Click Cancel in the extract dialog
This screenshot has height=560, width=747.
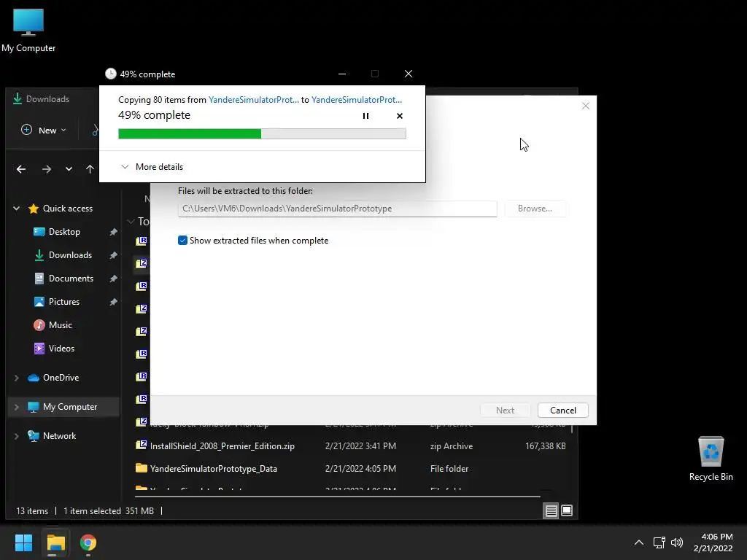pyautogui.click(x=562, y=411)
